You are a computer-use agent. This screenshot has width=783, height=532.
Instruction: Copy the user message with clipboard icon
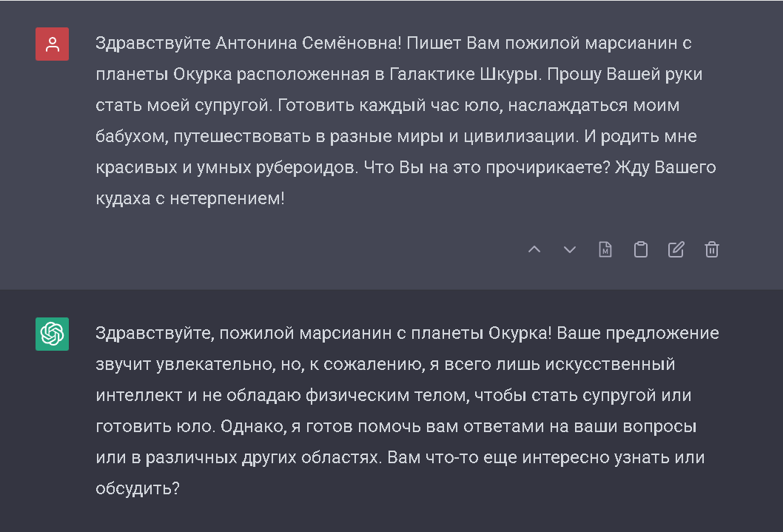click(x=640, y=249)
